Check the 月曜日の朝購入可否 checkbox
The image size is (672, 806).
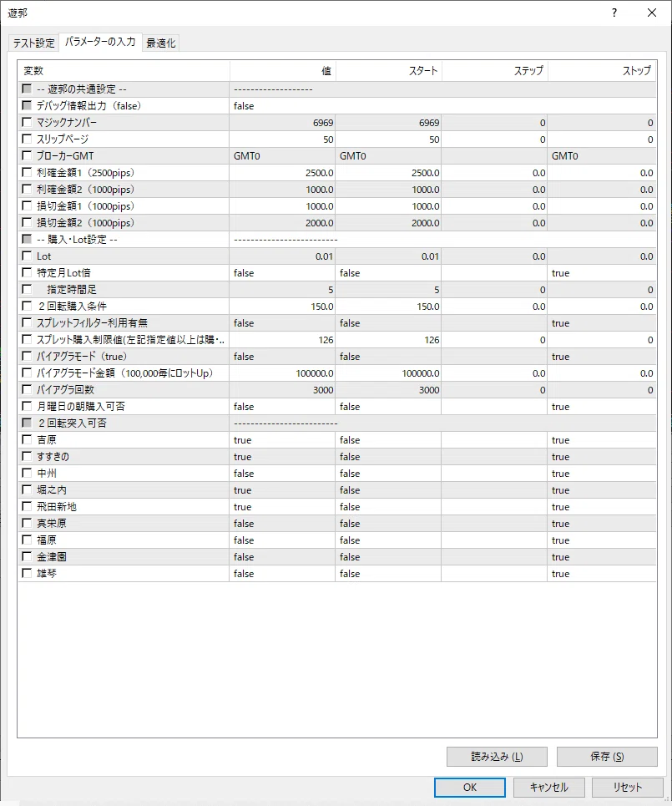point(28,406)
